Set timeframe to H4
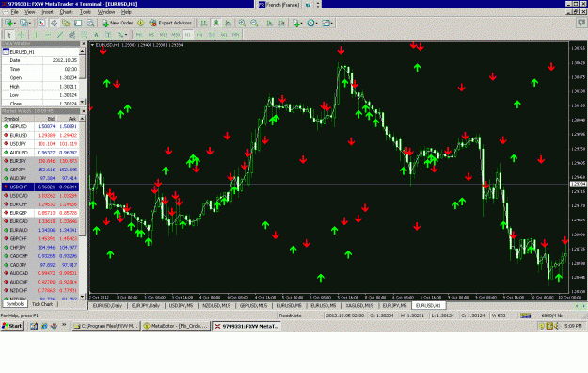 click(x=199, y=35)
